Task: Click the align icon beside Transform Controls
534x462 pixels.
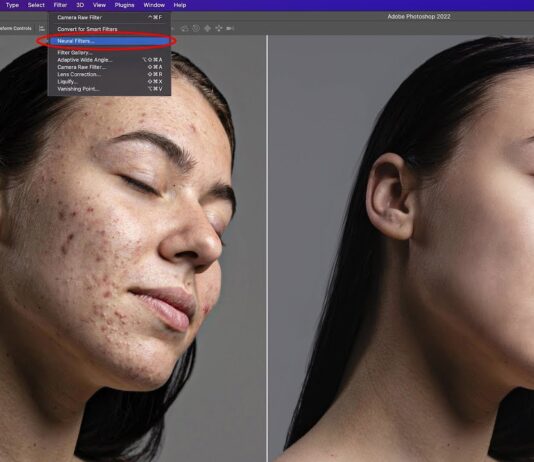Action: point(42,29)
